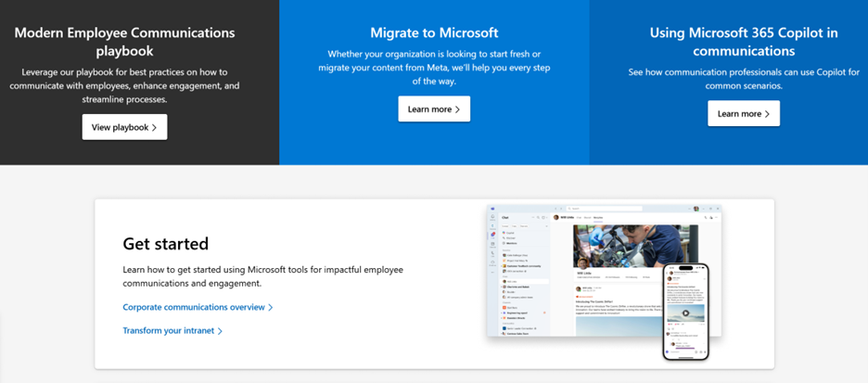
Task: Click the Teams desktop app screenshot
Action: coord(604,271)
